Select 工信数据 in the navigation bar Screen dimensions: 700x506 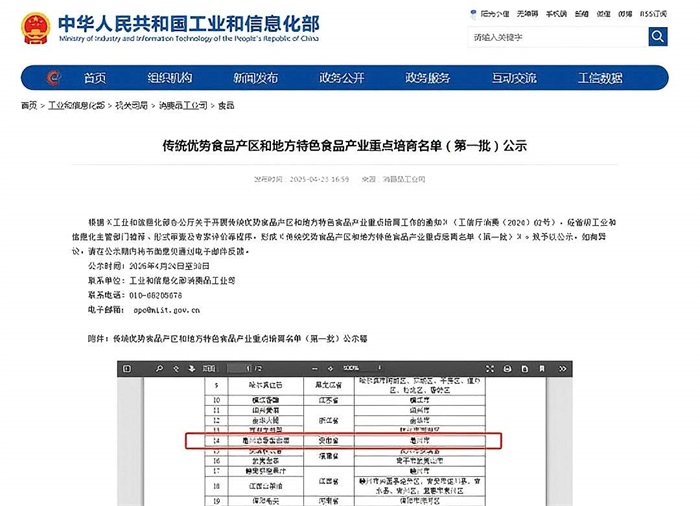[600, 78]
